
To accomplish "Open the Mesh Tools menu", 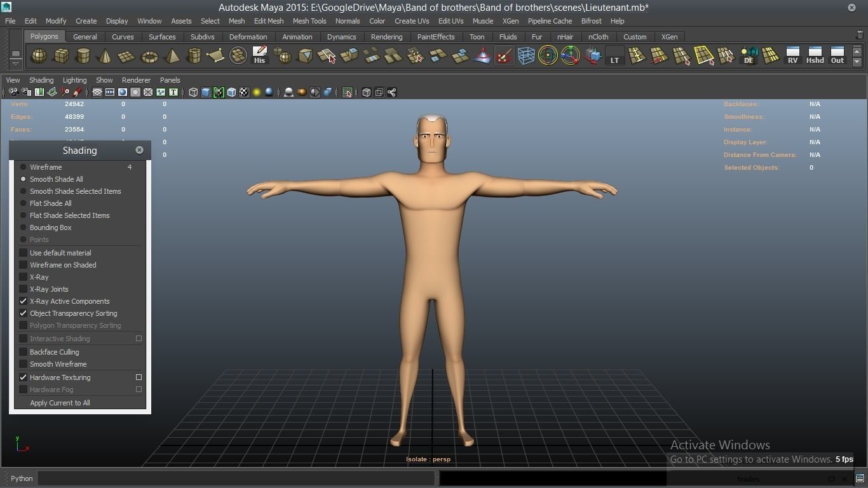I will click(309, 21).
